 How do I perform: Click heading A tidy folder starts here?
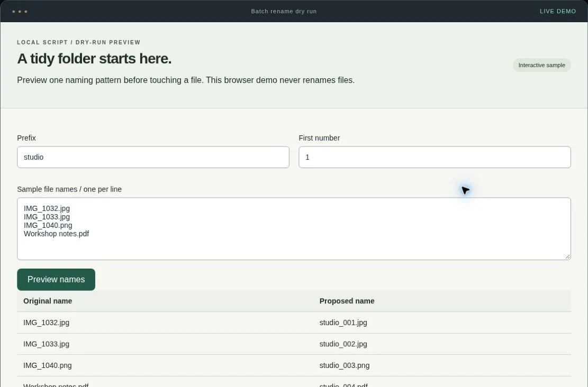[94, 59]
